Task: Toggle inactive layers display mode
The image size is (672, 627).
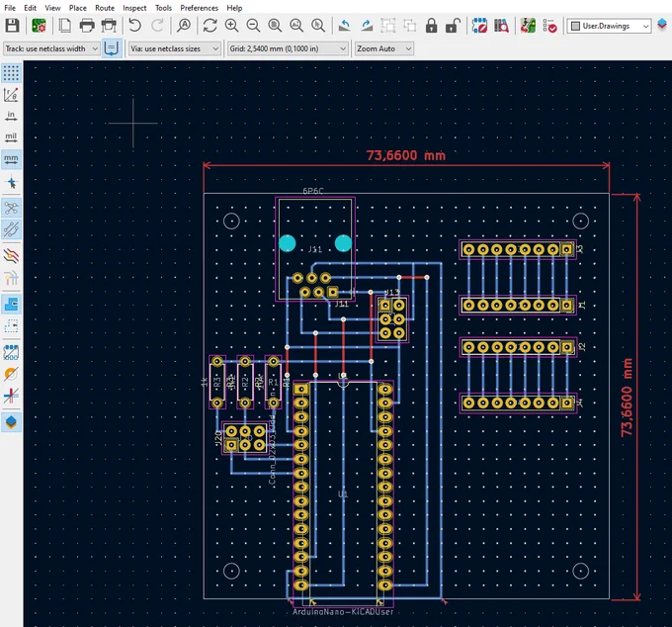Action: point(11,256)
